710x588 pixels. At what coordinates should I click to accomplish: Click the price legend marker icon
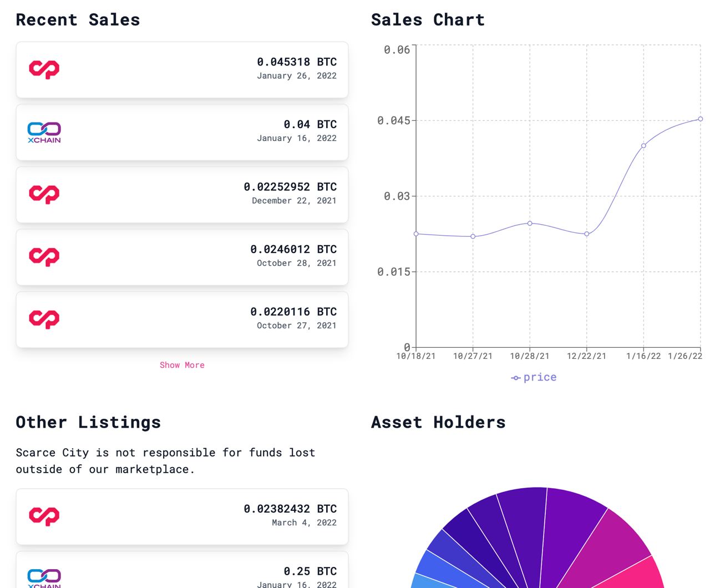coord(516,378)
